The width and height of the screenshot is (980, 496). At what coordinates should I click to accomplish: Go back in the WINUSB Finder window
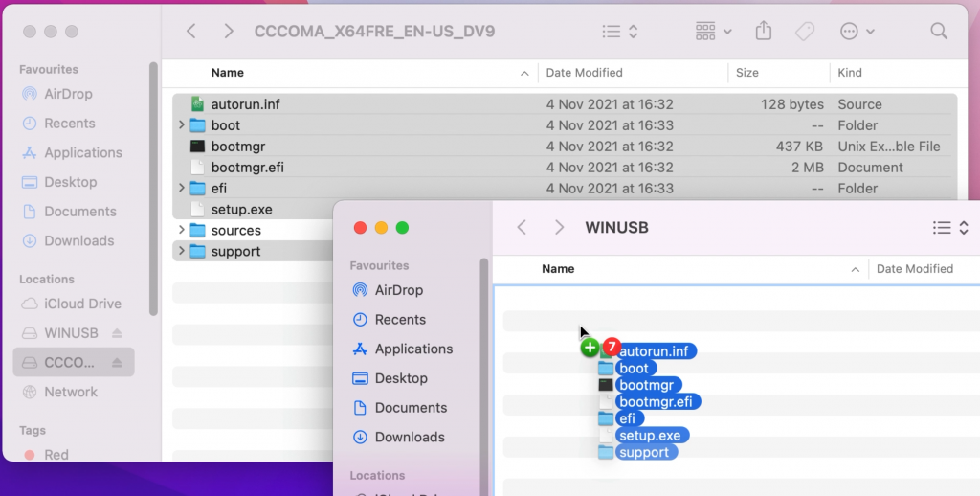[x=522, y=228]
